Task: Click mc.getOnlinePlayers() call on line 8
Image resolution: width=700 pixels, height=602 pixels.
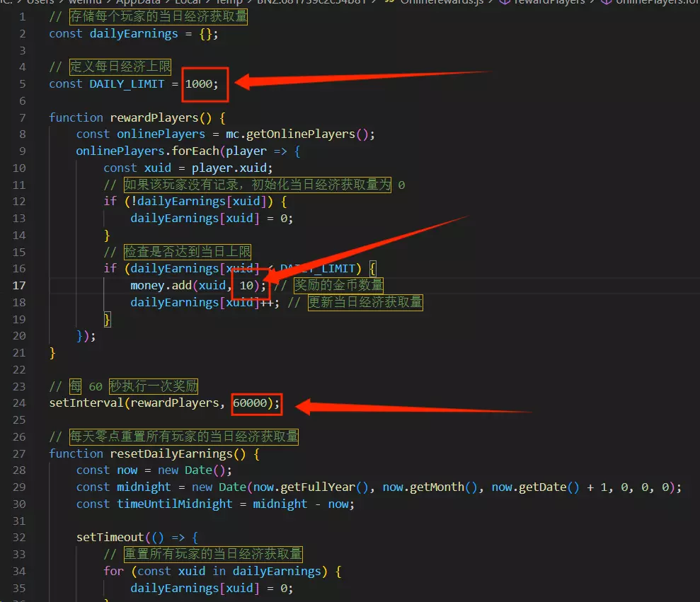Action: coord(297,134)
